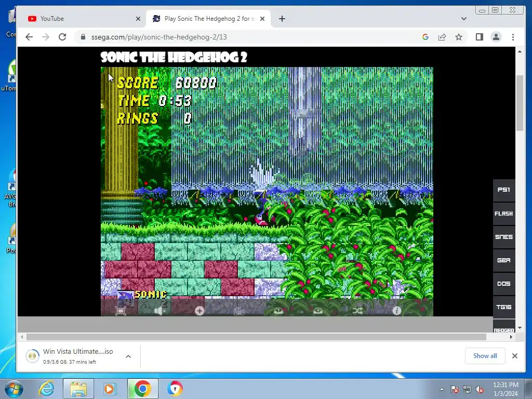Switch to the YouTube tab
Viewport: 532px width, 399px height.
[82, 19]
